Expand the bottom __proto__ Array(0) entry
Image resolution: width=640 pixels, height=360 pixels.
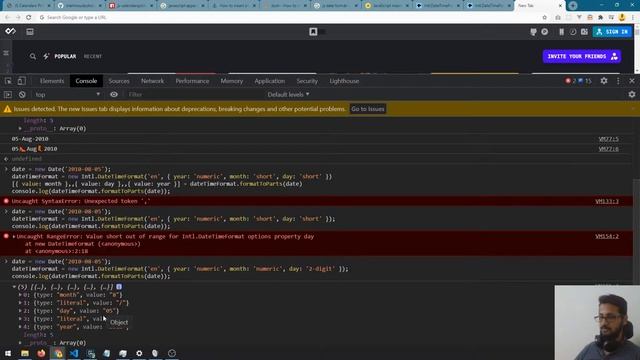click(x=20, y=343)
